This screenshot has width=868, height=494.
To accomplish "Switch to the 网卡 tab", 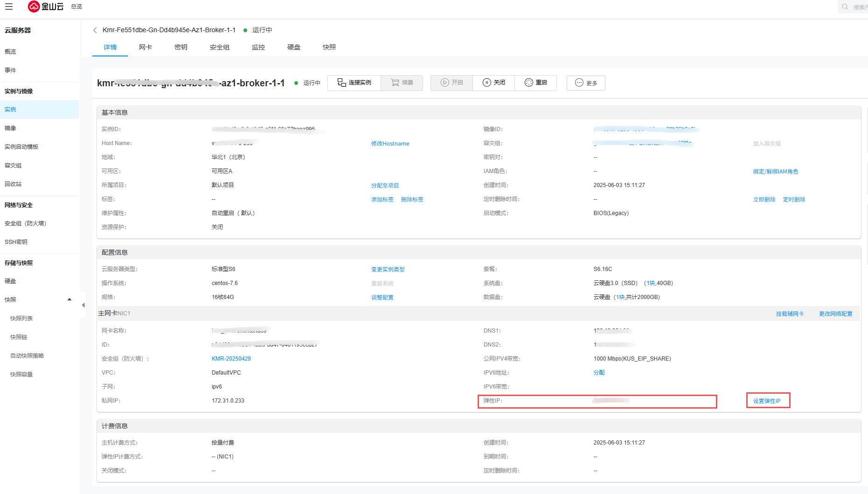I will point(146,47).
